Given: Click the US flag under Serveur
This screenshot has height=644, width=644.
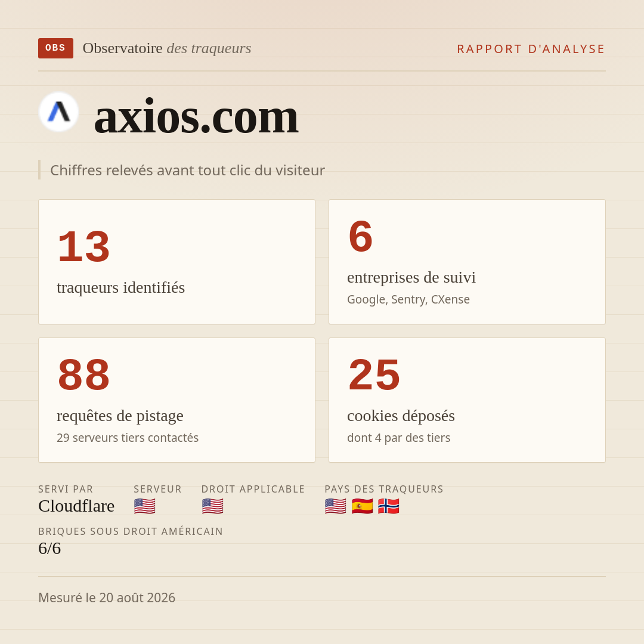Looking at the screenshot, I should [144, 506].
